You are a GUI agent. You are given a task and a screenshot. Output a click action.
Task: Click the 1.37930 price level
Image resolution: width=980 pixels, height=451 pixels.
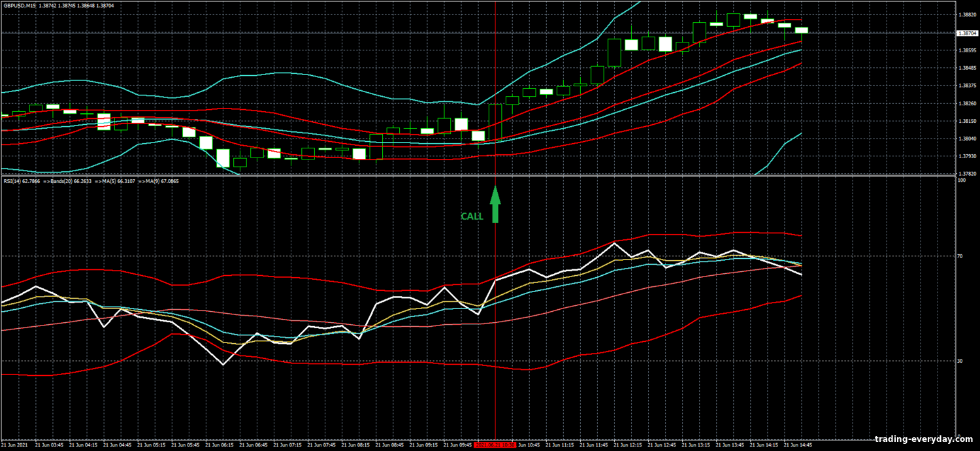click(x=967, y=156)
